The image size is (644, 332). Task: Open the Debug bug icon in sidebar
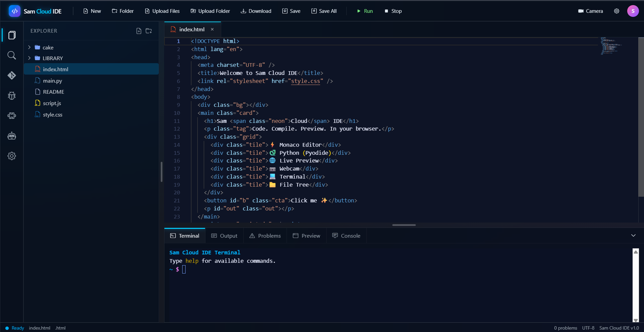(12, 95)
